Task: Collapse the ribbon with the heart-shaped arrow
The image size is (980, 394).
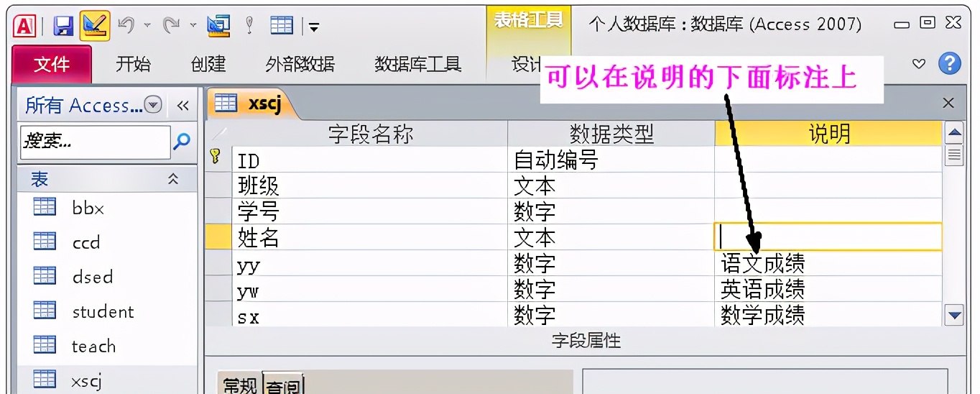Action: pos(918,63)
